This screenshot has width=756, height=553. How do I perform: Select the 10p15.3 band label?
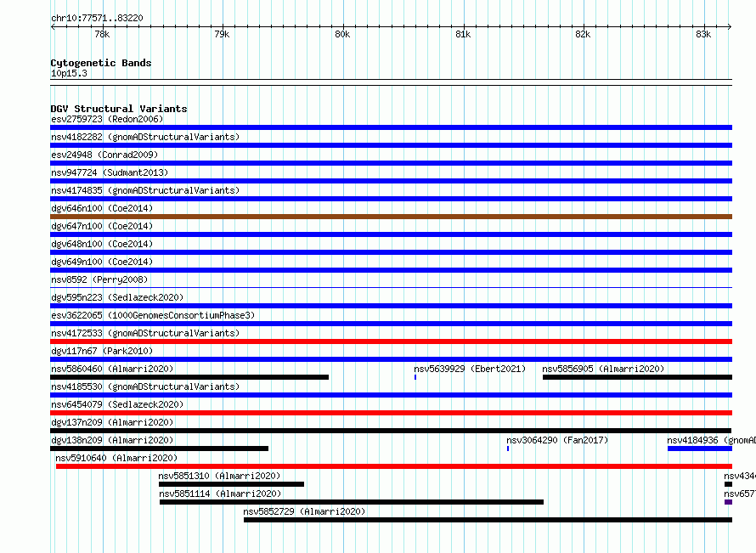[69, 73]
